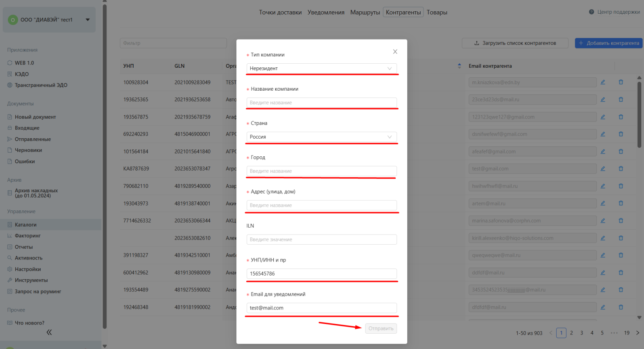Screen dimensions: 644x349
Task: Open Отправленные in the sidebar
Action: (33, 139)
